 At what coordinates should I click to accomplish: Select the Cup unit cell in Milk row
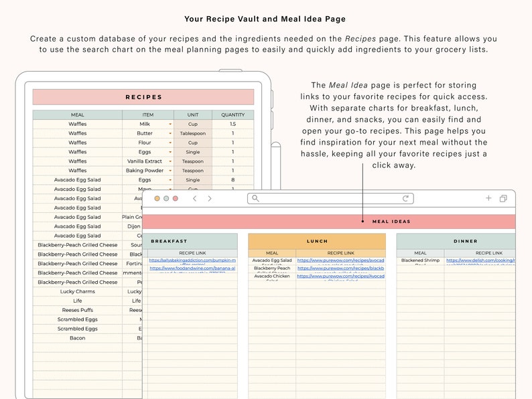pyautogui.click(x=193, y=124)
